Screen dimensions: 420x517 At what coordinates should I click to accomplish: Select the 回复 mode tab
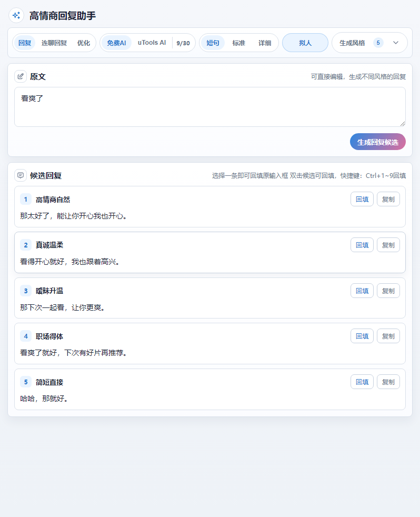tap(25, 43)
